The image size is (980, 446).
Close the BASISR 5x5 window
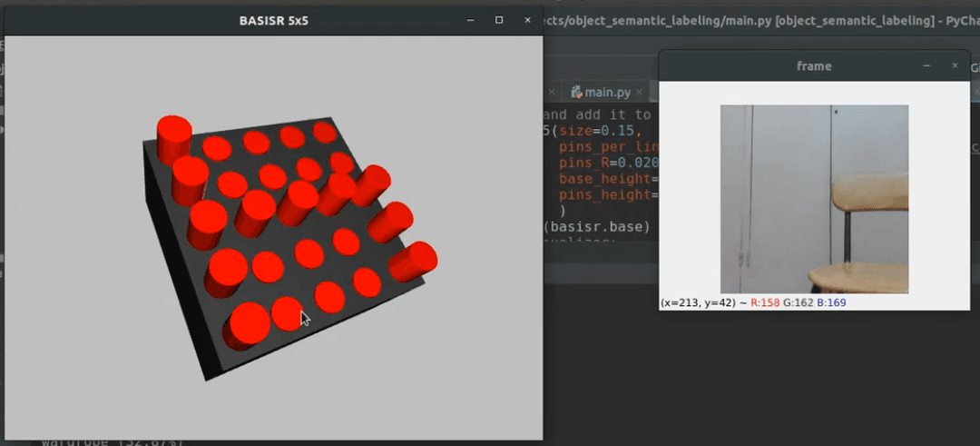pyautogui.click(x=526, y=20)
